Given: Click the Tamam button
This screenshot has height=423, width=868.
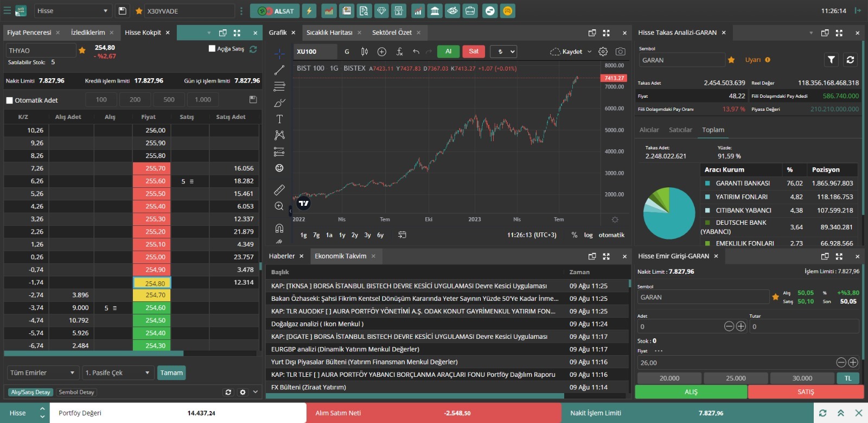Looking at the screenshot, I should tap(171, 373).
